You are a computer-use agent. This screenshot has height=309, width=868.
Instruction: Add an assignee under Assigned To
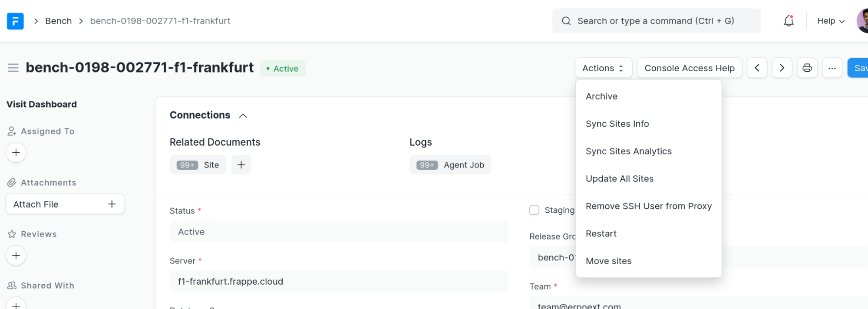(16, 153)
